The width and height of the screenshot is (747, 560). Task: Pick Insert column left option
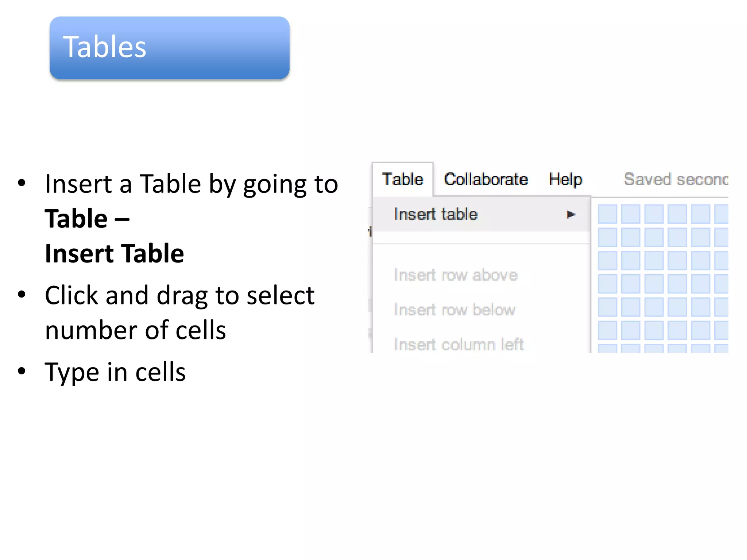click(458, 345)
